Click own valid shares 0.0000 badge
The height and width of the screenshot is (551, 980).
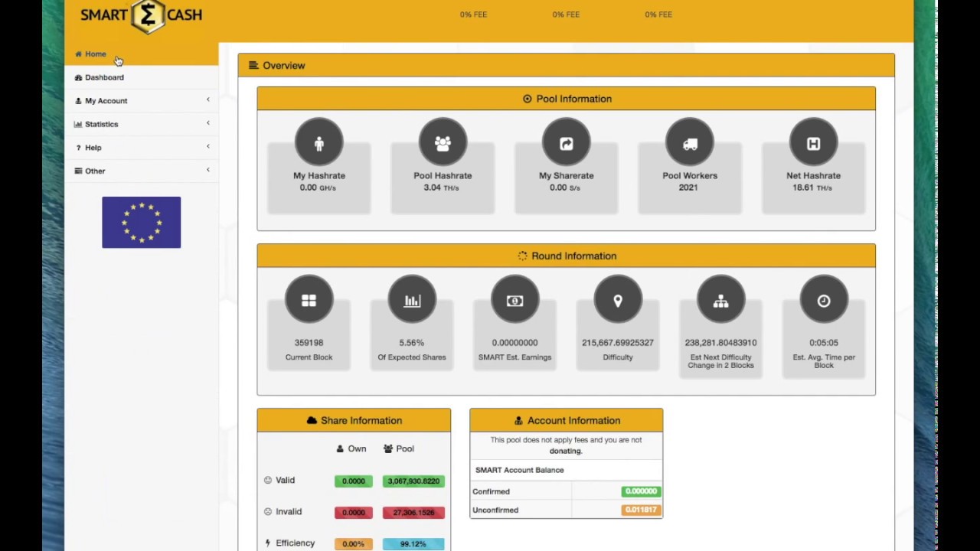point(354,481)
